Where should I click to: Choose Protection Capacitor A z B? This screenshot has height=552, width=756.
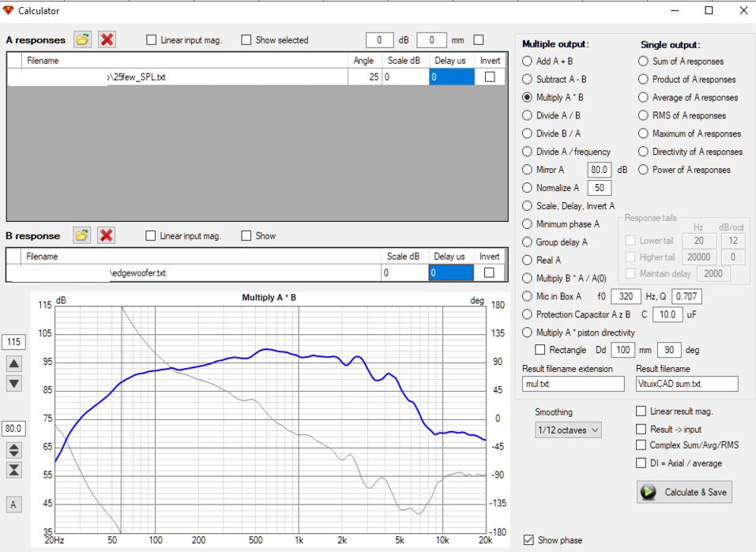528,314
